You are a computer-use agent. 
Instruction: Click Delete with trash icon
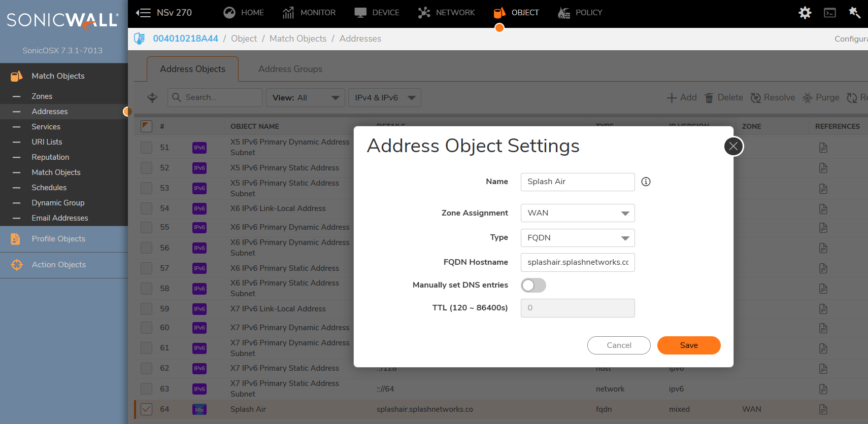724,97
